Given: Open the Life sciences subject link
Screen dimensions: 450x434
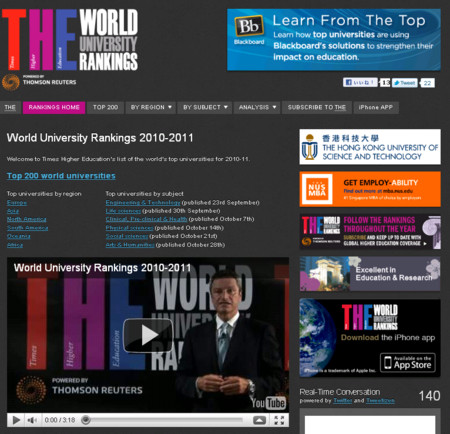Looking at the screenshot, I should [123, 211].
